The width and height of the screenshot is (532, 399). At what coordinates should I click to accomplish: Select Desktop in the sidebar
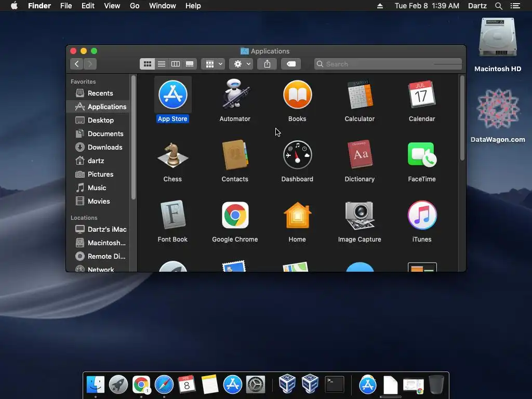[x=98, y=120]
